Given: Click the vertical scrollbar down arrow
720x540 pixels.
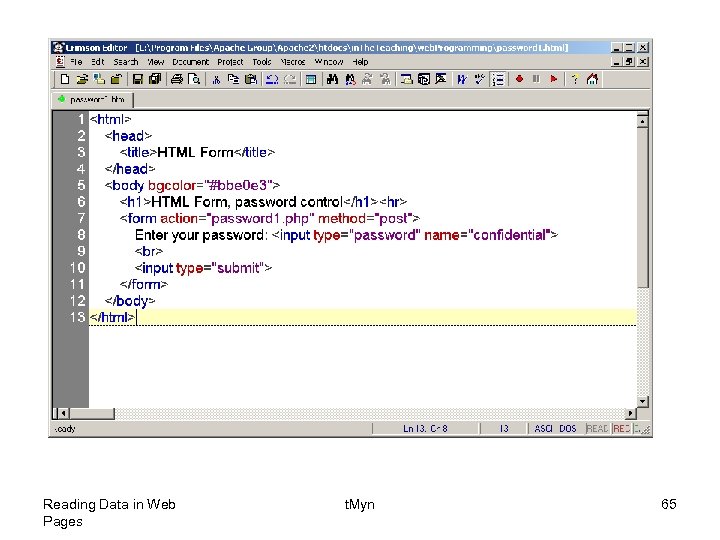Looking at the screenshot, I should tap(642, 401).
